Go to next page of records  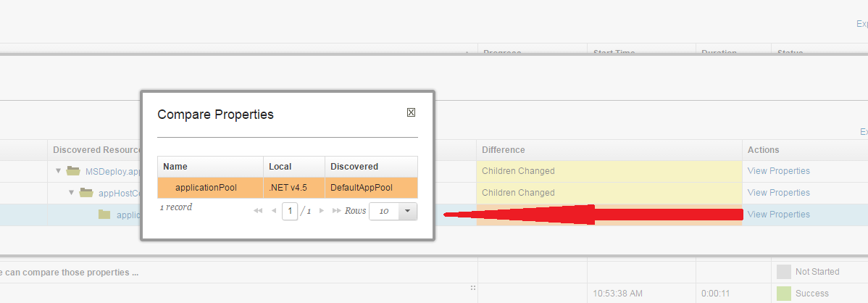pyautogui.click(x=322, y=211)
